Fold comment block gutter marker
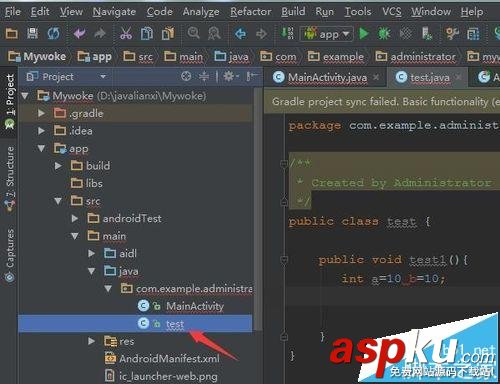500x384 pixels. (284, 163)
